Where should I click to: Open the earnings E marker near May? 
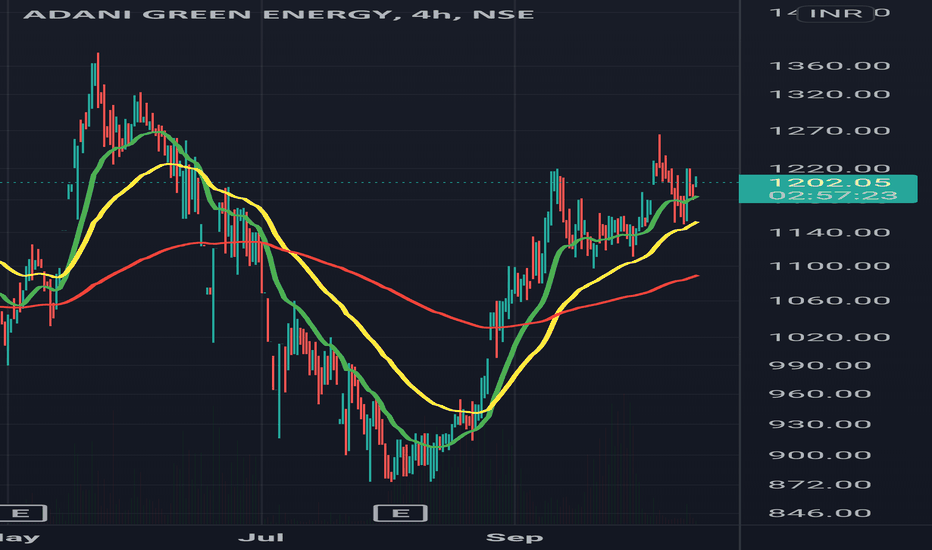pyautogui.click(x=21, y=513)
